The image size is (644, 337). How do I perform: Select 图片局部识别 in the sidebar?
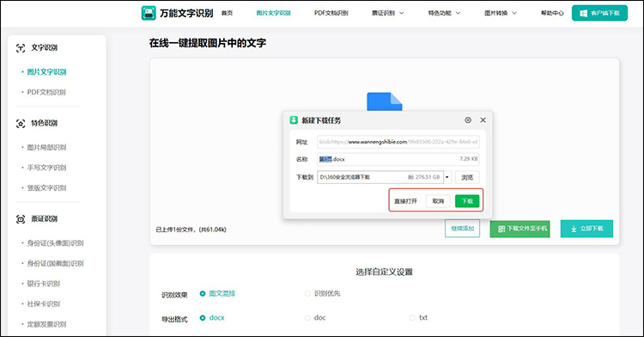(46, 148)
